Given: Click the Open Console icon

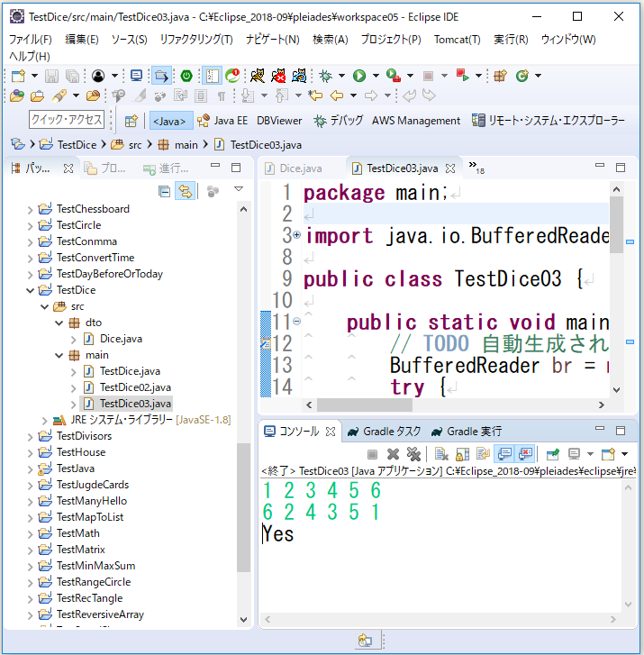Looking at the screenshot, I should pos(608,454).
